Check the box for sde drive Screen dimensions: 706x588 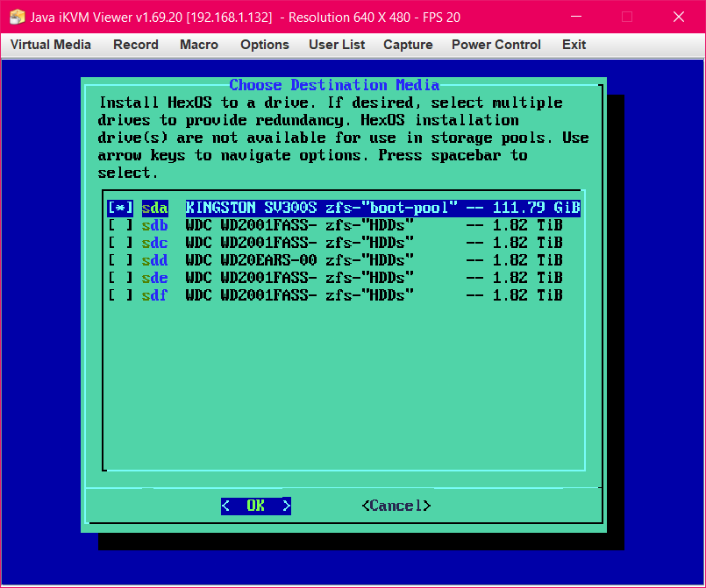[120, 278]
